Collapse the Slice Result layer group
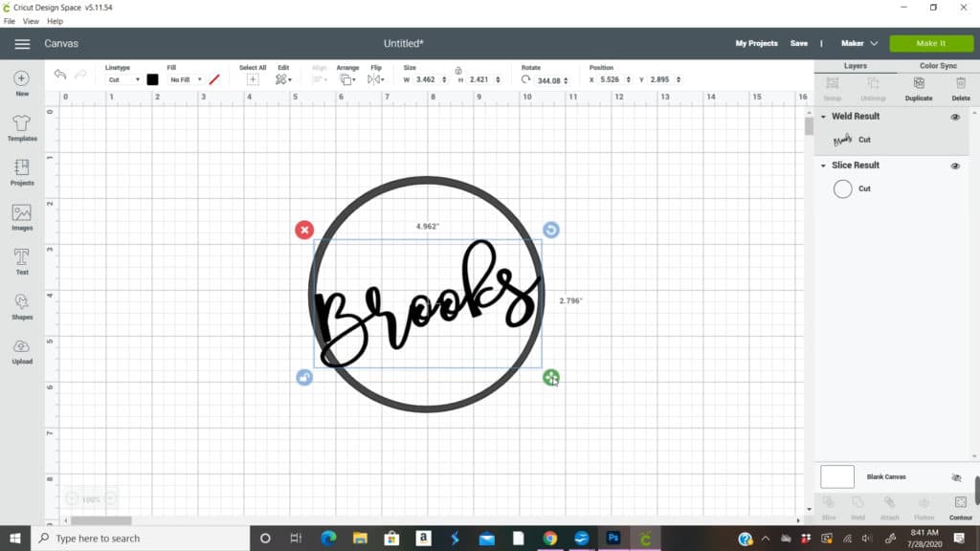980x551 pixels. click(823, 165)
